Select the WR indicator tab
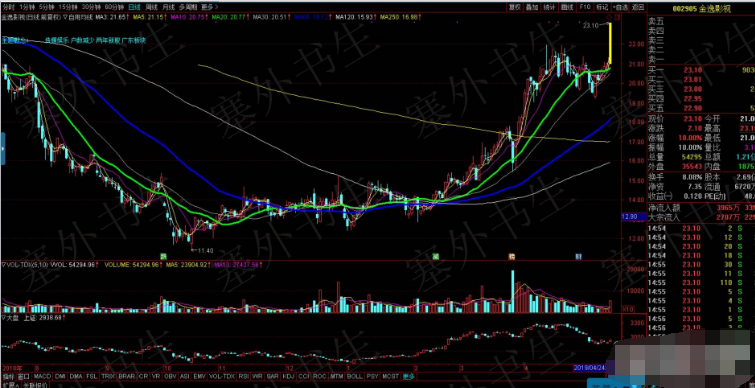This screenshot has height=388, width=755. 258,376
